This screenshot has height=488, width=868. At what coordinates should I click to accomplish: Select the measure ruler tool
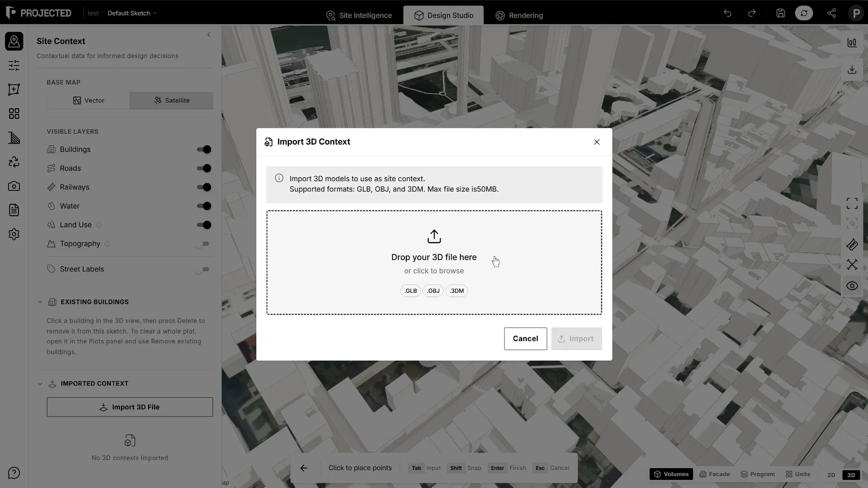852,244
